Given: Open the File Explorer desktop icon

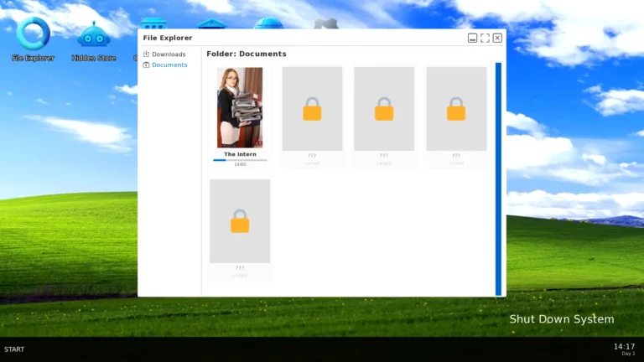Looking at the screenshot, I should tap(33, 35).
